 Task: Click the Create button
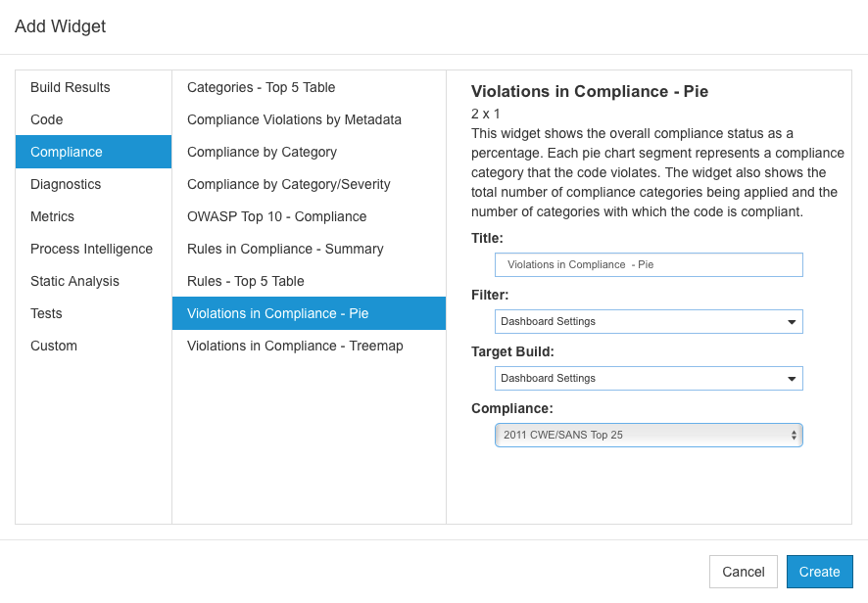tap(819, 572)
